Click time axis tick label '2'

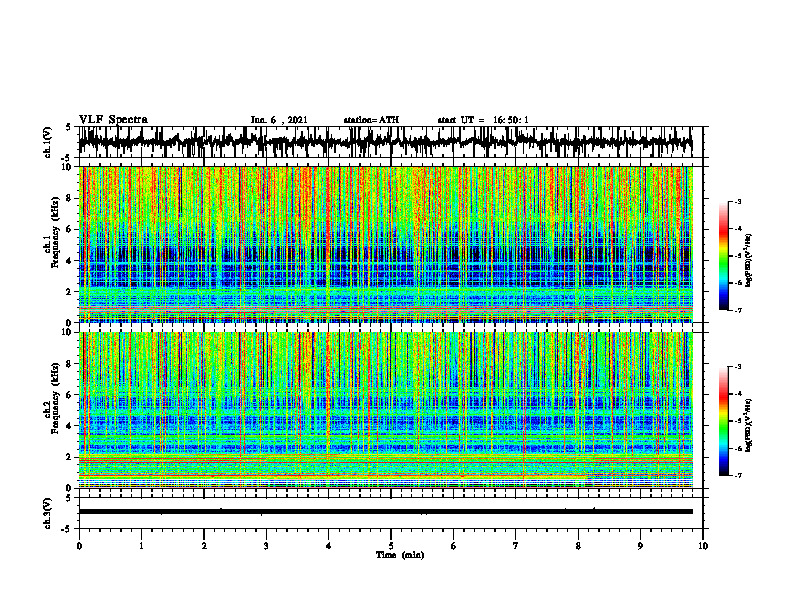pos(204,546)
